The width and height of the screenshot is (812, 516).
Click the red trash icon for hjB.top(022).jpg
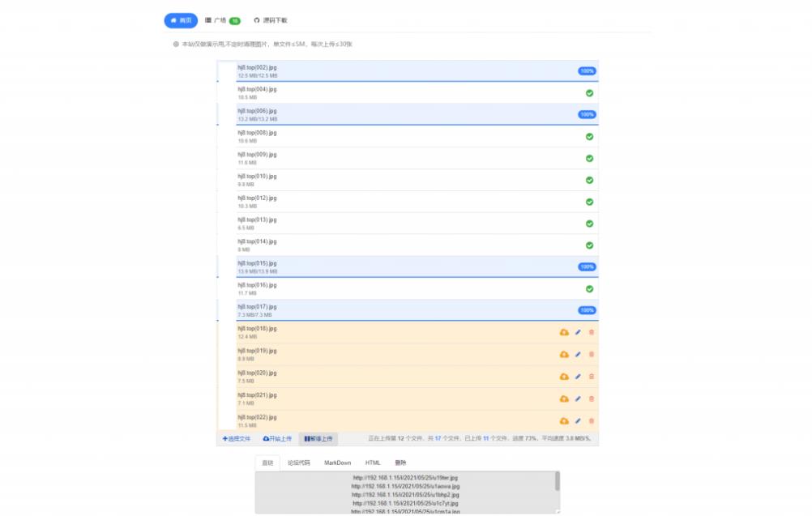[592, 420]
